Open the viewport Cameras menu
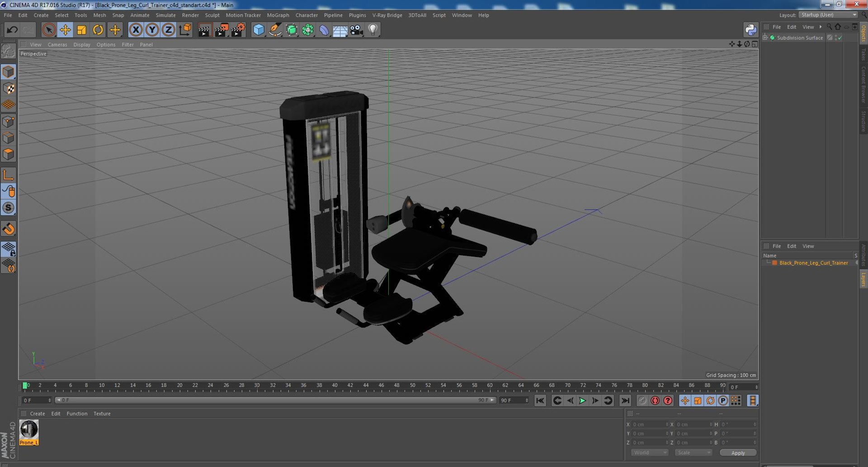868x467 pixels. tap(57, 44)
